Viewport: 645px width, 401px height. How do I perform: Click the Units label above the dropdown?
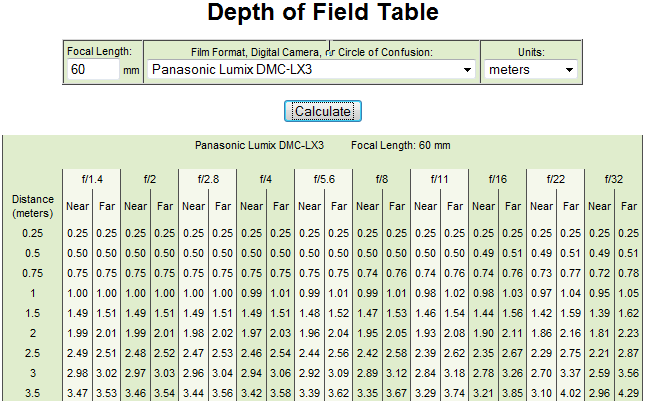click(x=529, y=51)
